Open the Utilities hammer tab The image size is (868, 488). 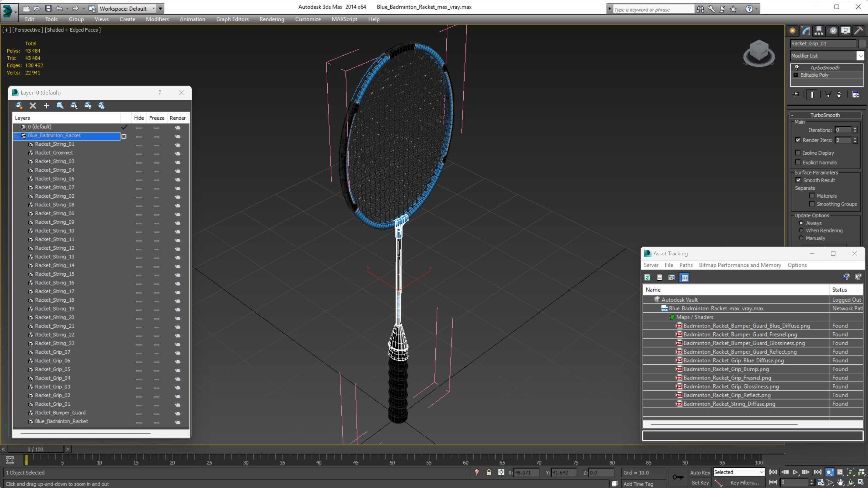pos(859,31)
